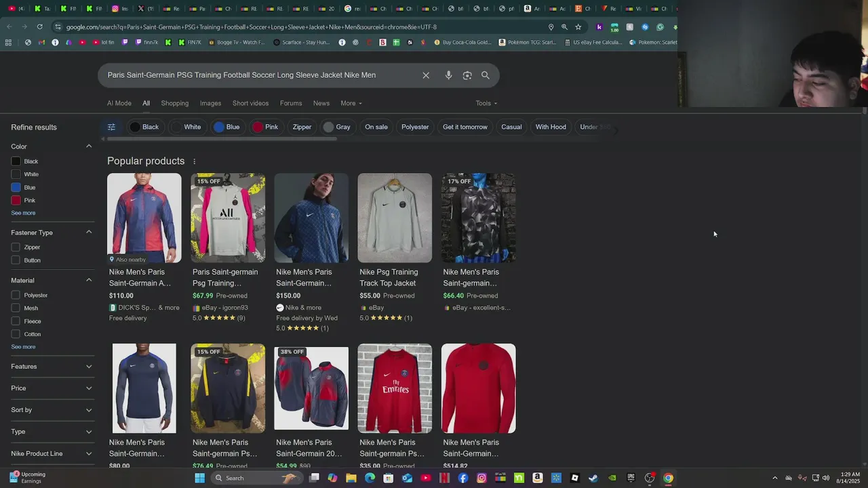Screen dimensions: 868x488
Task: Switch to the Forums tab
Action: (291, 103)
